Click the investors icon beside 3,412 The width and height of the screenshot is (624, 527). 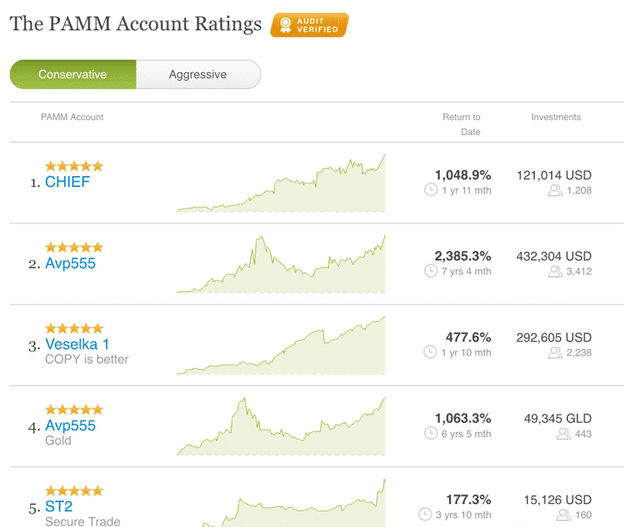pos(555,272)
